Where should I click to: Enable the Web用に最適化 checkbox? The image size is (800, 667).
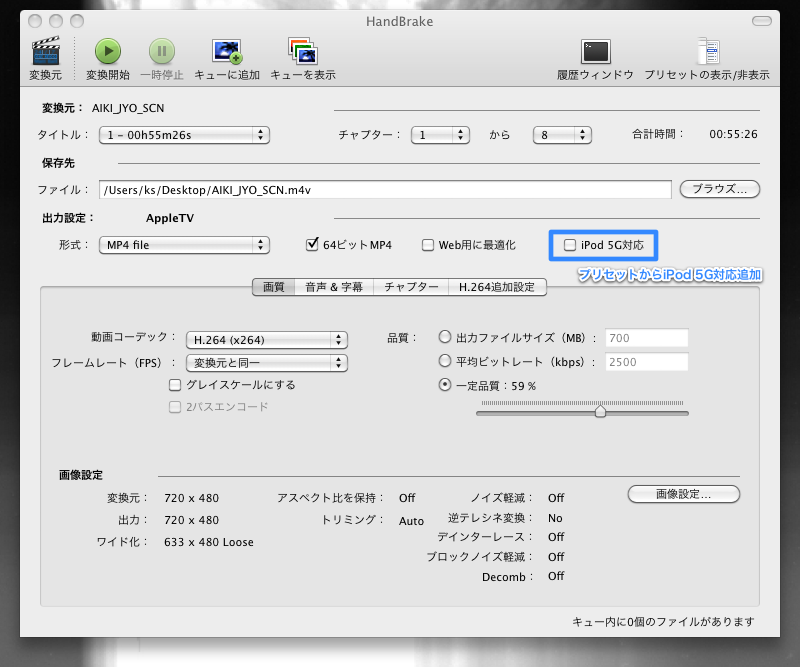click(428, 245)
